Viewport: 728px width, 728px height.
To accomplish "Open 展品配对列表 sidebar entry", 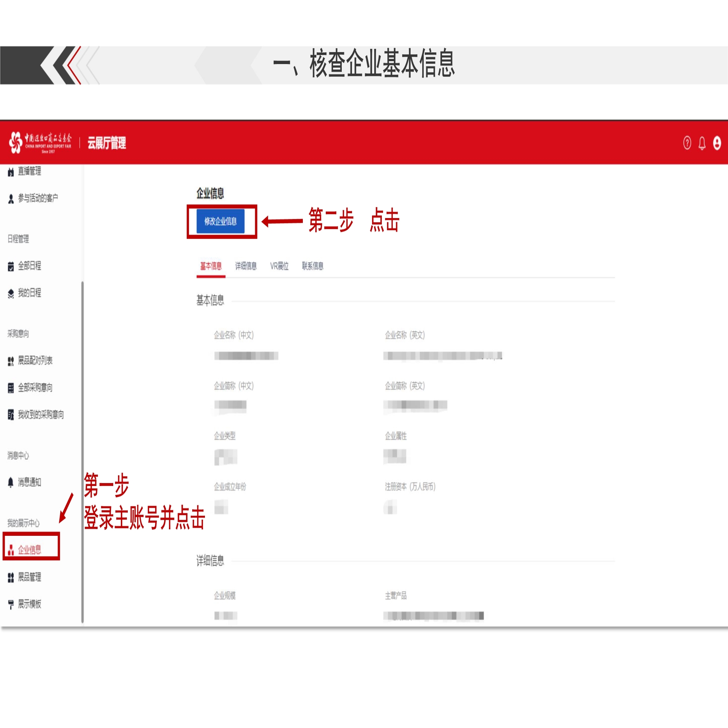I will (35, 361).
